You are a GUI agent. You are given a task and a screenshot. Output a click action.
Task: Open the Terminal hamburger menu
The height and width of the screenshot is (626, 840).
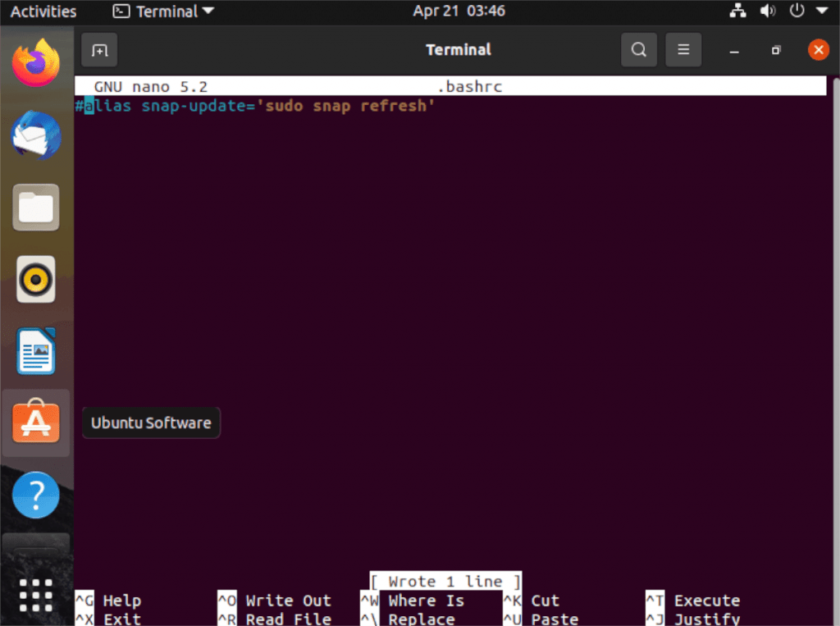coord(683,49)
